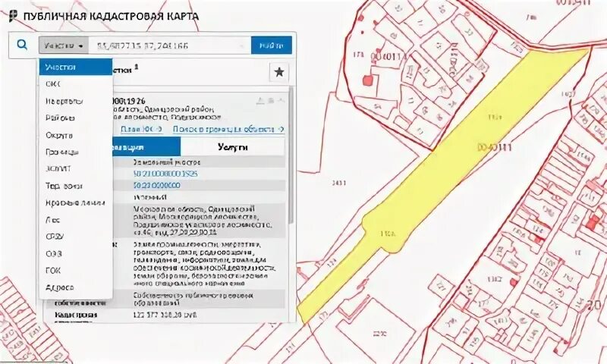Select СРЗУ in the dropdown list
The width and height of the screenshot is (607, 364).
point(76,237)
